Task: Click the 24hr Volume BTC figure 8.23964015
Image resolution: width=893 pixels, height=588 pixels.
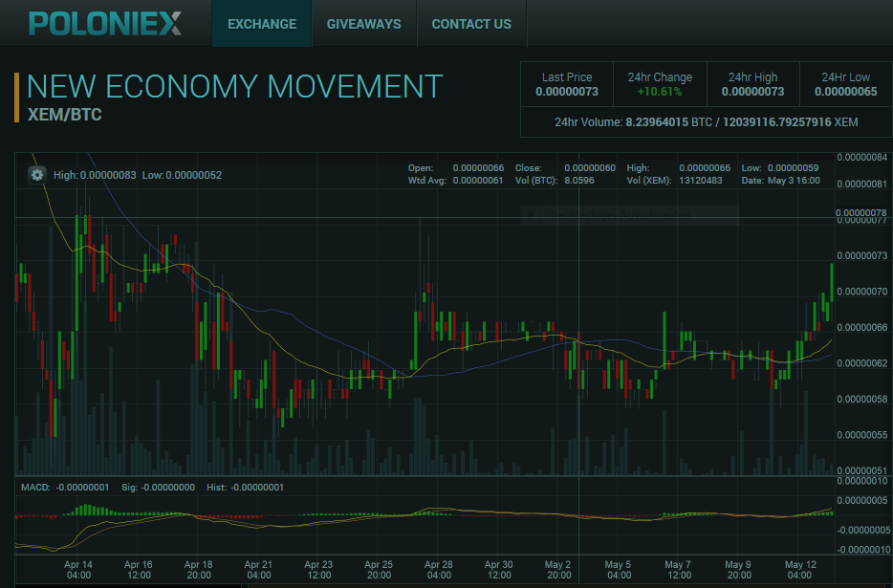Action: click(x=657, y=122)
